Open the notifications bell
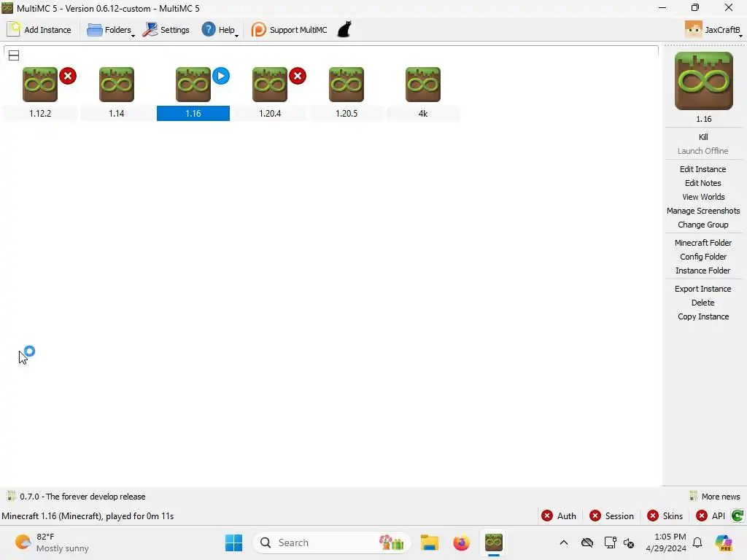 [697, 542]
